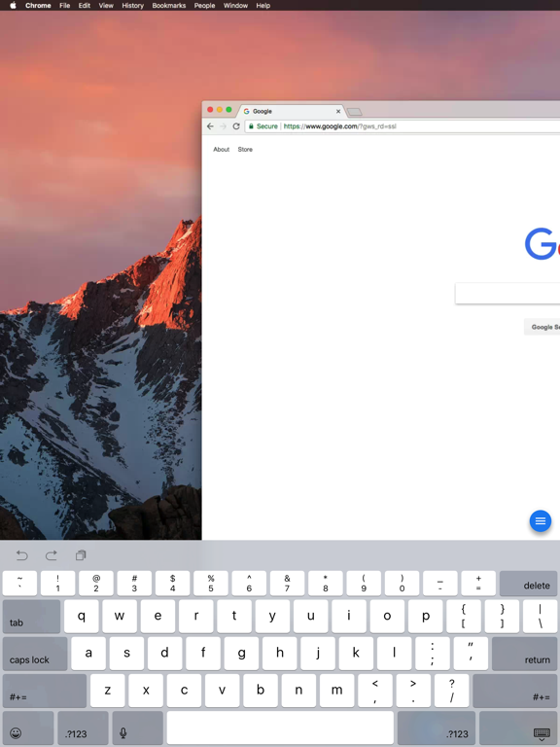The width and height of the screenshot is (560, 747).
Task: Tap the % 5 key
Action: (211, 584)
